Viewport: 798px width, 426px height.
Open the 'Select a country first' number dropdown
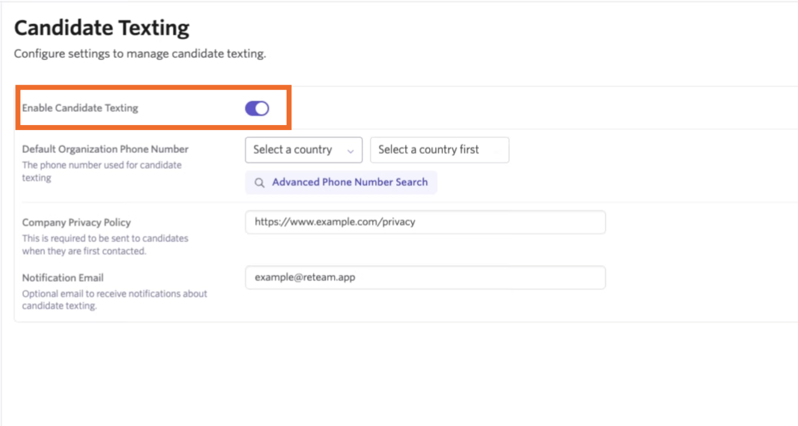[x=440, y=150]
